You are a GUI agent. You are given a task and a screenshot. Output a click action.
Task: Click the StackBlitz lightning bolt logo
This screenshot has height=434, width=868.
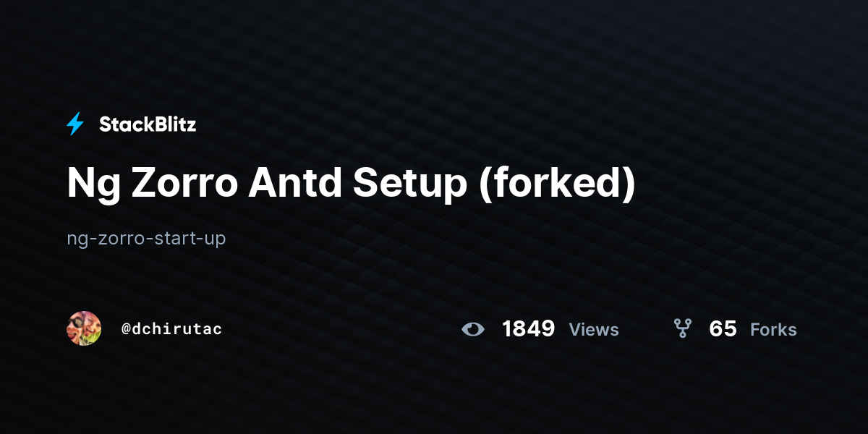point(75,124)
